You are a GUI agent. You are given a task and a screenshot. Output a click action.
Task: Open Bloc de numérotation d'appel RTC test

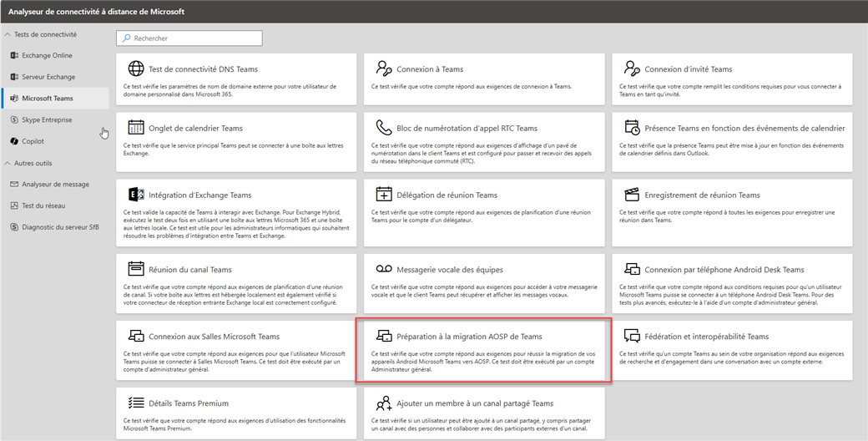point(484,142)
